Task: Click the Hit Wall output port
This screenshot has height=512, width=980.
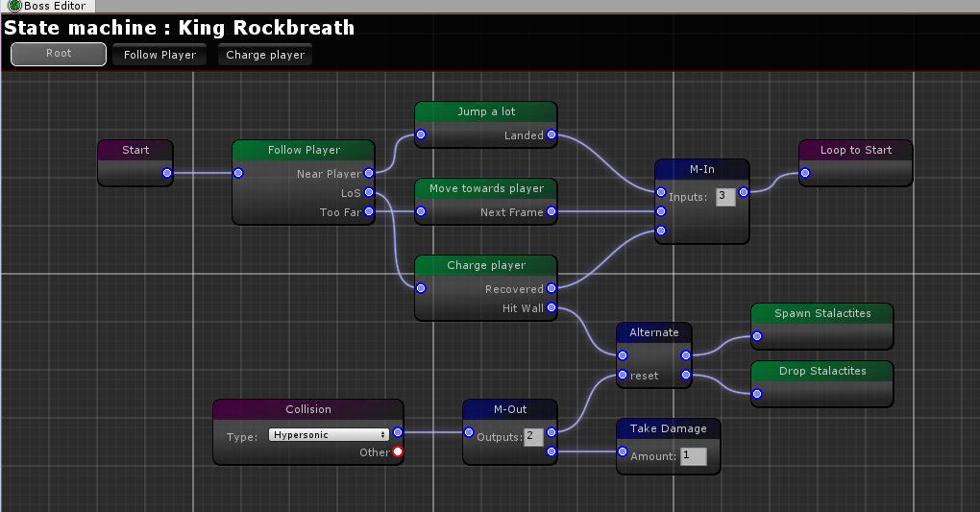Action: 551,308
